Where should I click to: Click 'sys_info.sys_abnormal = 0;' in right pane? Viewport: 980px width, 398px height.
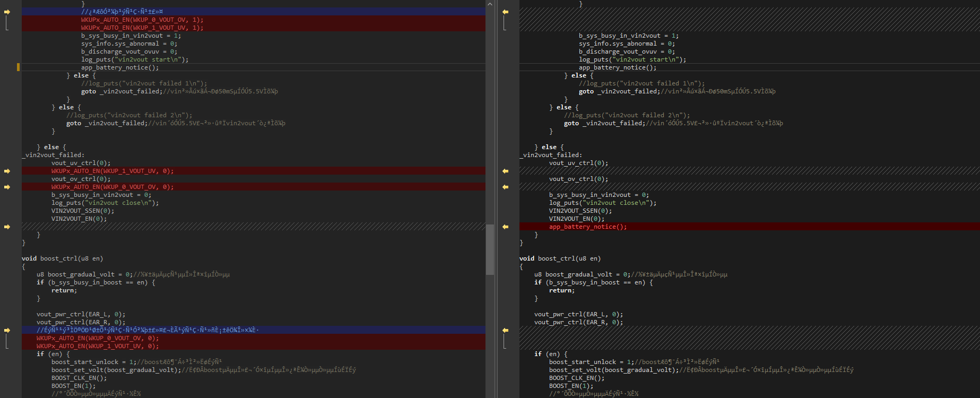pyautogui.click(x=627, y=44)
